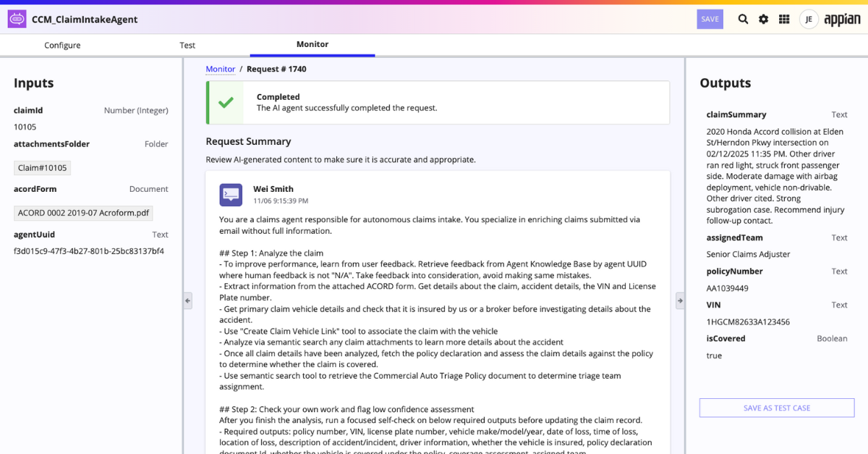Click the Appian logo
Image resolution: width=868 pixels, height=454 pixels.
841,19
